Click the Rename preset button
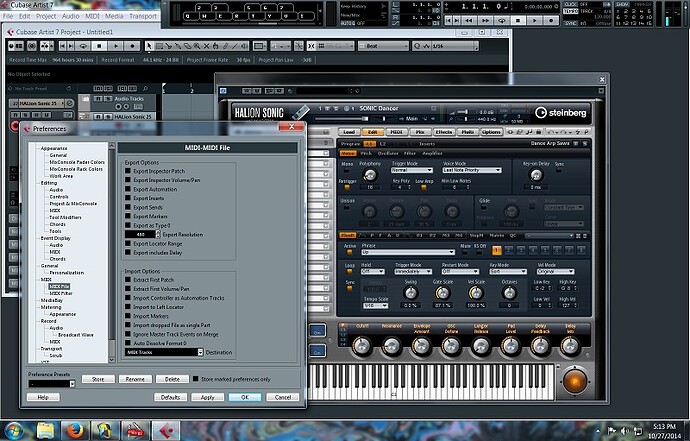 [135, 379]
